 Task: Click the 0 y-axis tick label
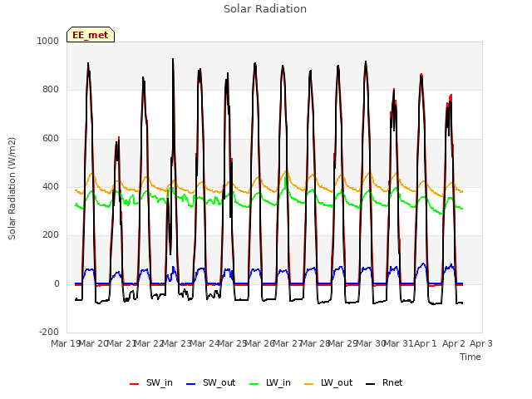[57, 284]
